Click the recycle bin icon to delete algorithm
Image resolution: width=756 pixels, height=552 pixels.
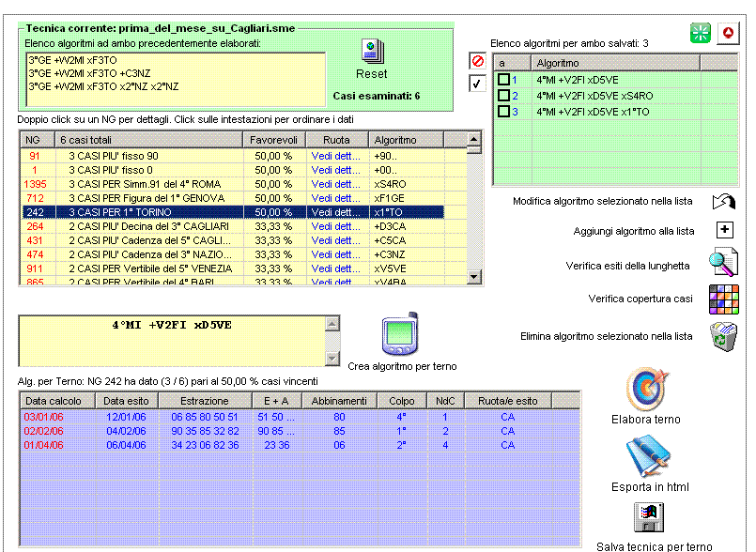click(724, 336)
